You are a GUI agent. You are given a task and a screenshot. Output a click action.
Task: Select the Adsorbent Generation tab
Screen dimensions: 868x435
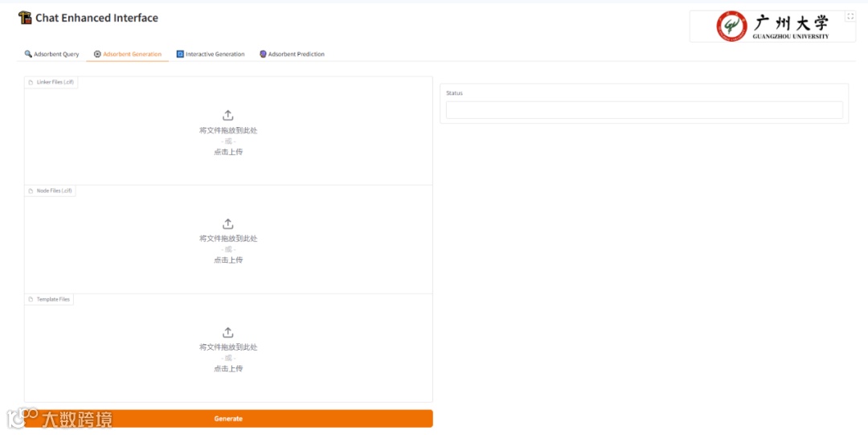point(127,54)
